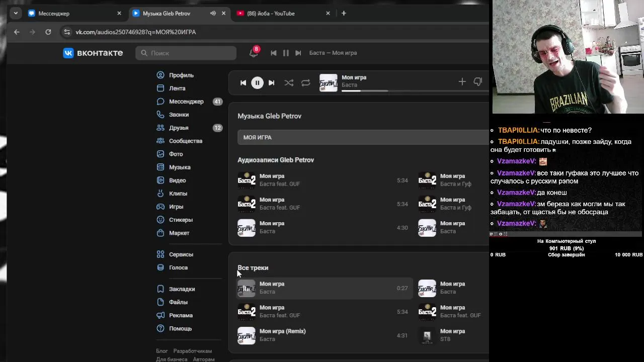
Task: Close the YouTube browser tab
Action: (328, 14)
